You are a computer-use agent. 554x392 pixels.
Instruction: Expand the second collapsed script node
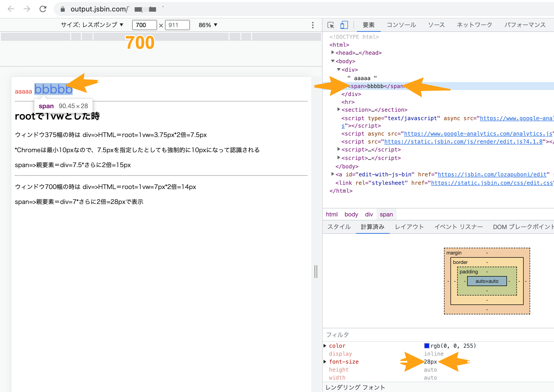[x=339, y=158]
